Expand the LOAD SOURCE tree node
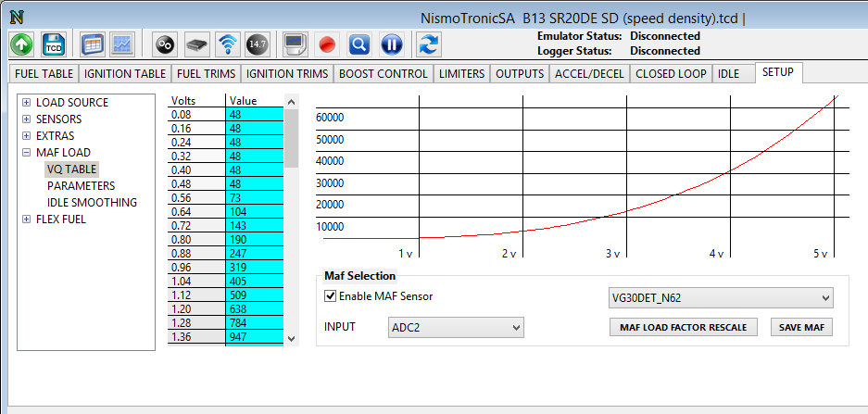The height and width of the screenshot is (414, 868). tap(27, 103)
